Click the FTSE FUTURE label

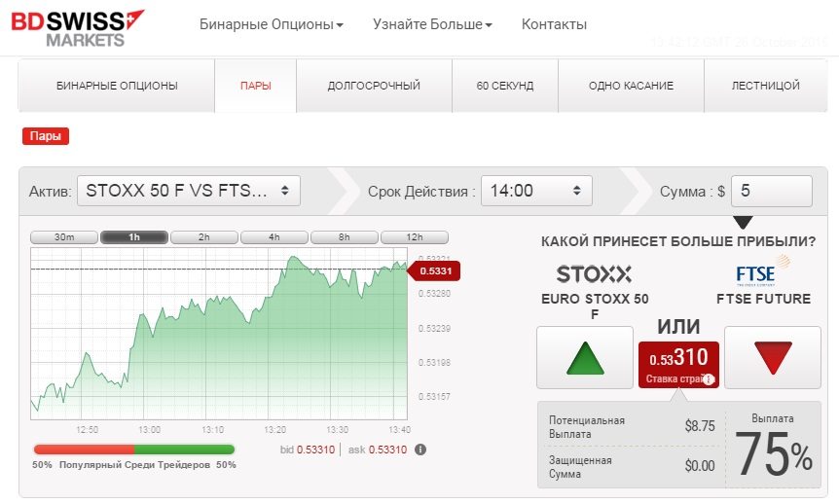pyautogui.click(x=763, y=299)
